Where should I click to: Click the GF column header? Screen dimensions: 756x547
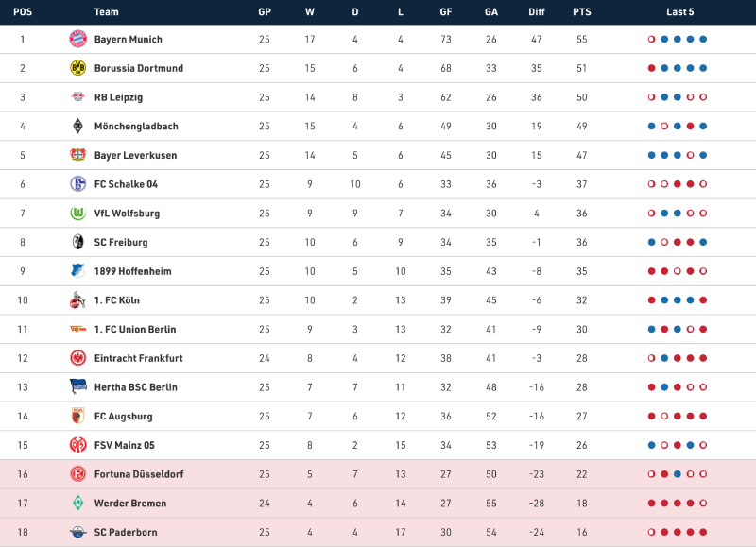click(446, 12)
